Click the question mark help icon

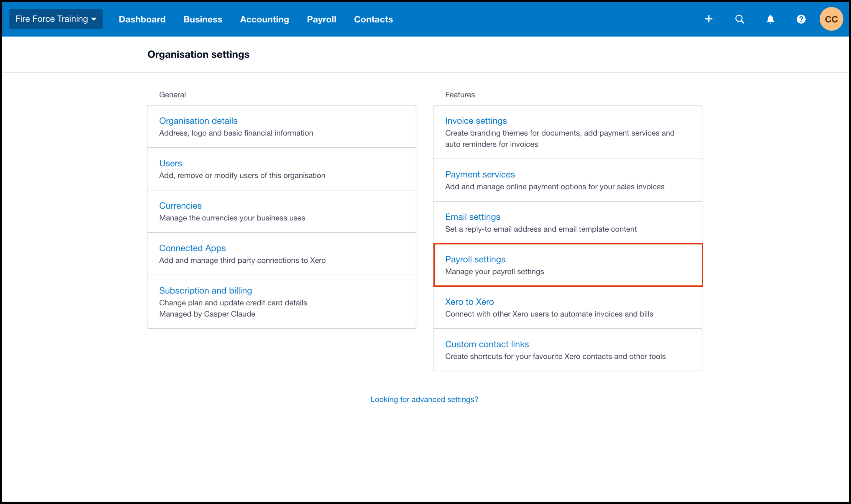click(801, 19)
